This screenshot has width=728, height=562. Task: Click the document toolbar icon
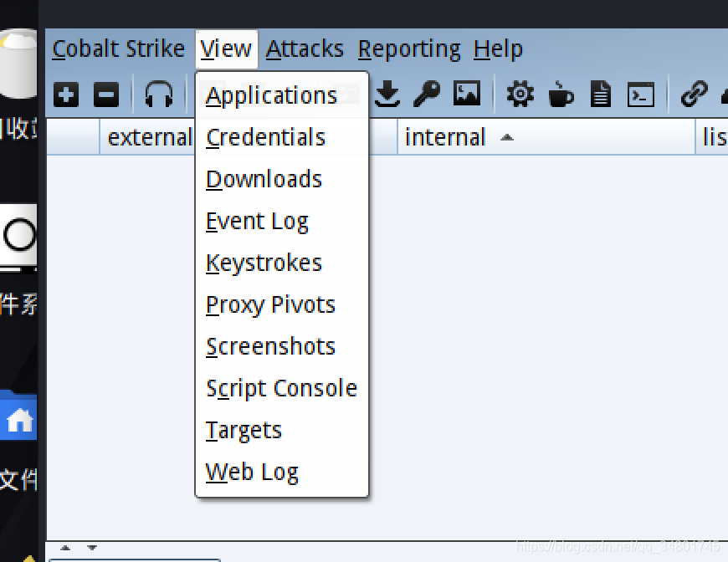coord(600,95)
